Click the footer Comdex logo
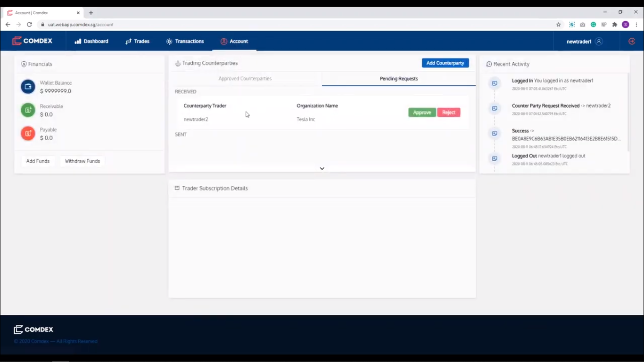The height and width of the screenshot is (362, 644). click(33, 329)
